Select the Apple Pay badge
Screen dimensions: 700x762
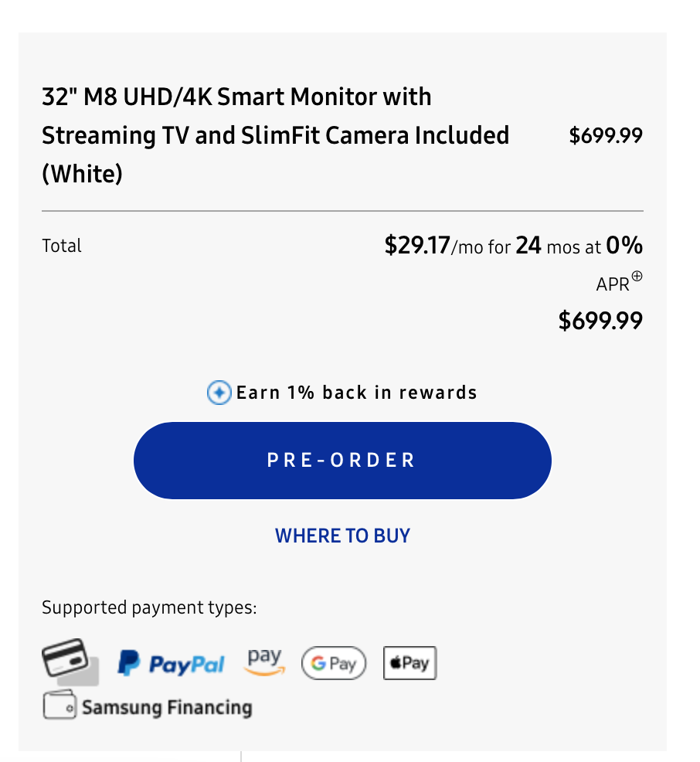click(x=409, y=663)
